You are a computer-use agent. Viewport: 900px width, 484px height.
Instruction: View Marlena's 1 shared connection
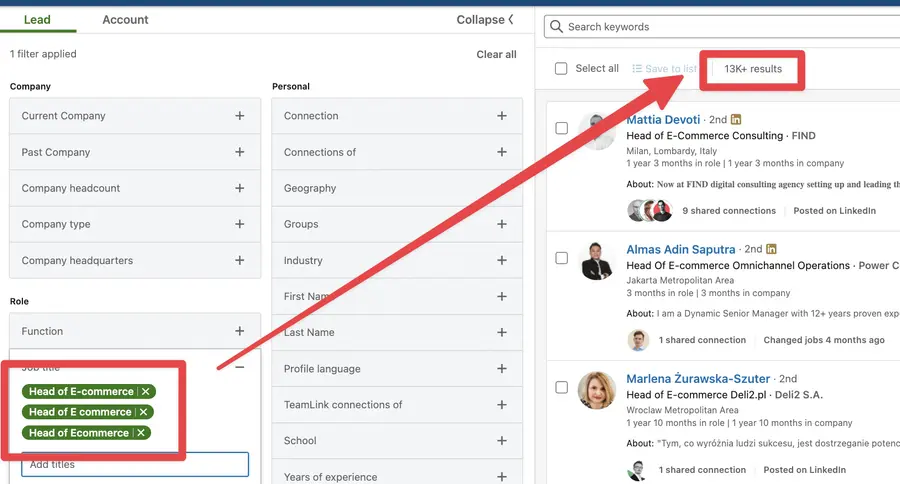tap(702, 470)
